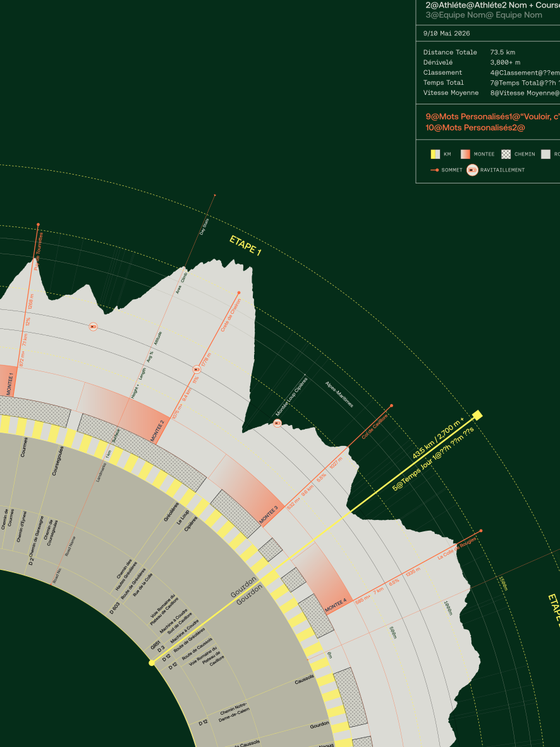
Task: Click the ravitaillement icon on Crête de Chéiron line
Action: click(x=197, y=369)
